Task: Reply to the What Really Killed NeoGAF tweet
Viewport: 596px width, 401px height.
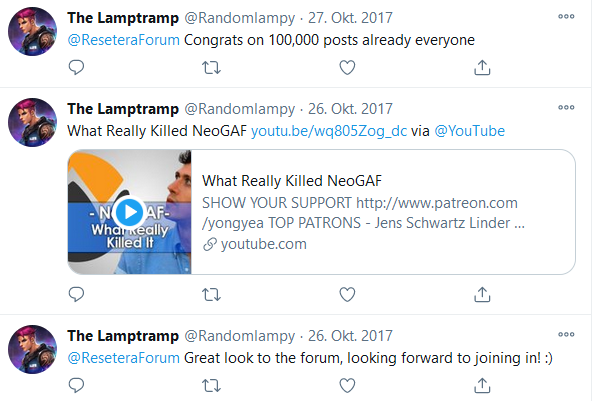Action: 76,295
